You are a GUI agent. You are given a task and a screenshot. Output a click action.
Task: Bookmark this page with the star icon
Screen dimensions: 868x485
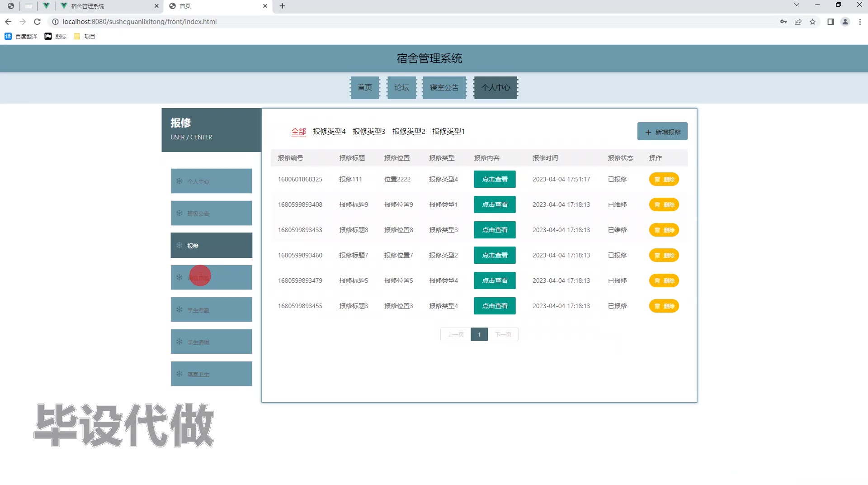[812, 22]
